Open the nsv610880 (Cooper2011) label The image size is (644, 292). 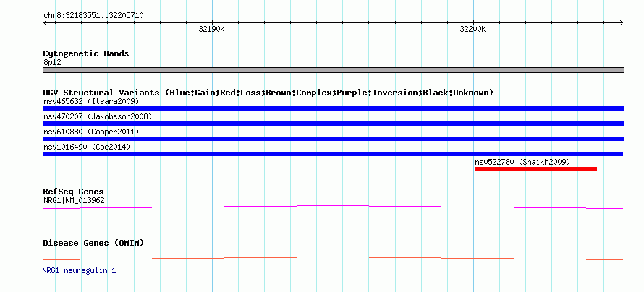click(91, 132)
